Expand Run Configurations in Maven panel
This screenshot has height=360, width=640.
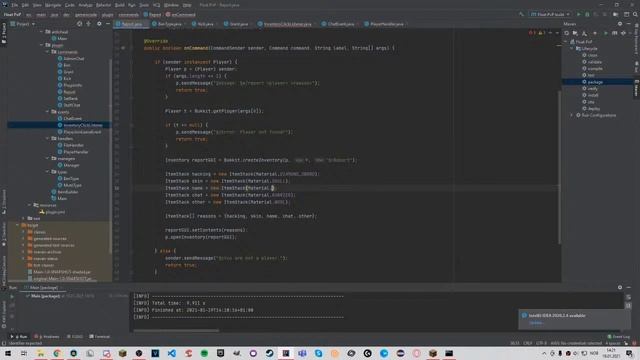(572, 116)
